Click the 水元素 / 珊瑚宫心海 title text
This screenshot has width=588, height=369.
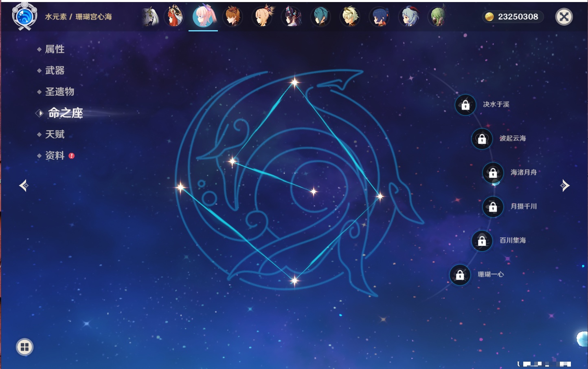tap(78, 17)
